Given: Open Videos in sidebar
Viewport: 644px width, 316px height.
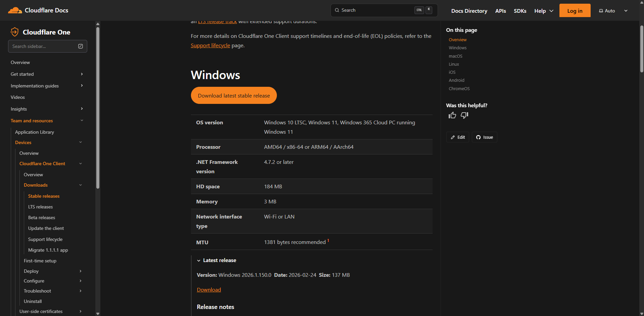Looking at the screenshot, I should [x=18, y=97].
